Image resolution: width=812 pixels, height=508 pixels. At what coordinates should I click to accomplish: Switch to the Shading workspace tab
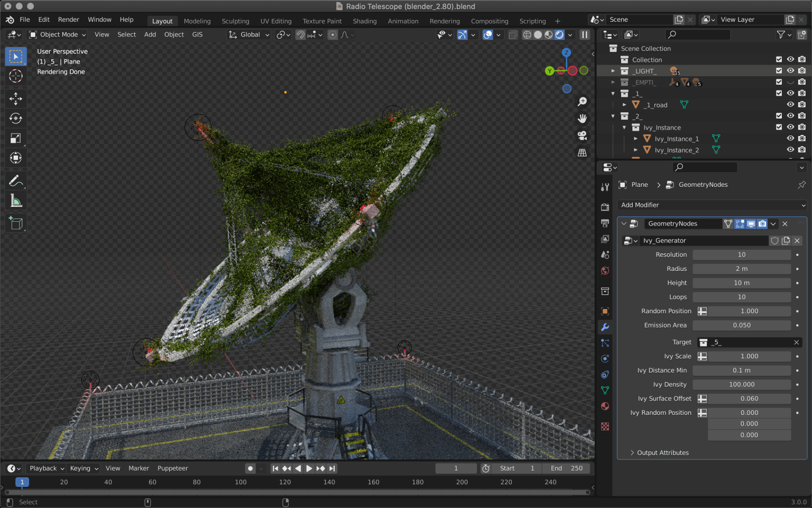(x=365, y=21)
